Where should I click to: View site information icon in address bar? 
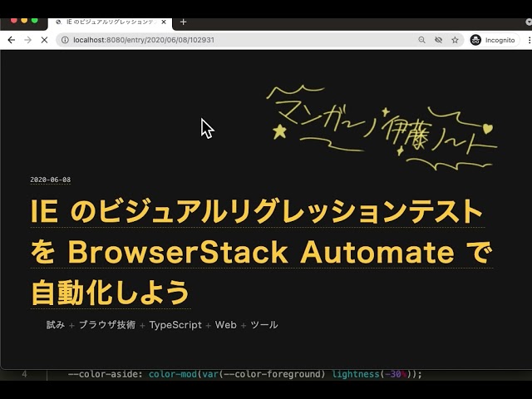[65, 40]
